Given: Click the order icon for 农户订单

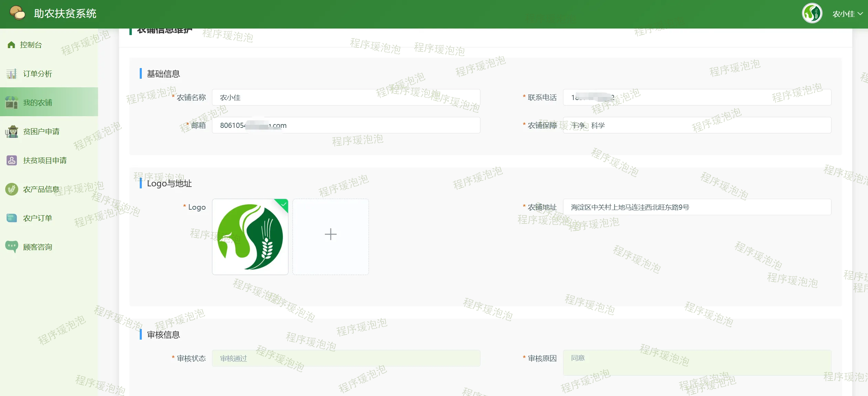Looking at the screenshot, I should (12, 218).
